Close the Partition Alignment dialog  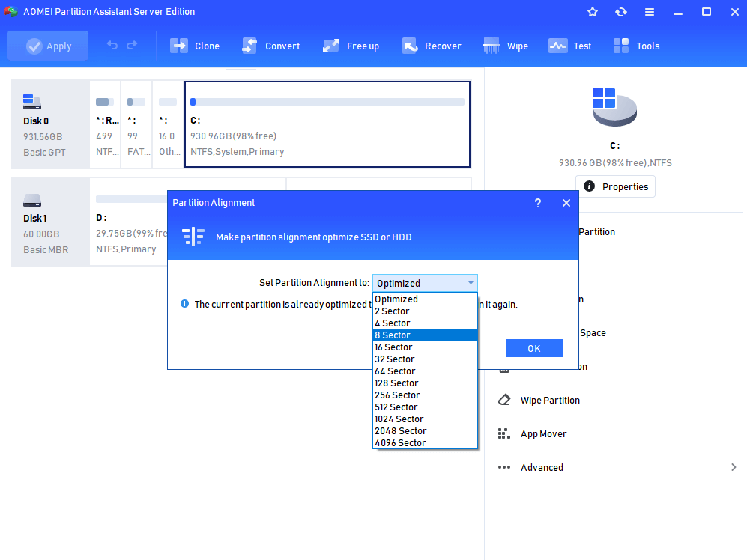pyautogui.click(x=566, y=203)
